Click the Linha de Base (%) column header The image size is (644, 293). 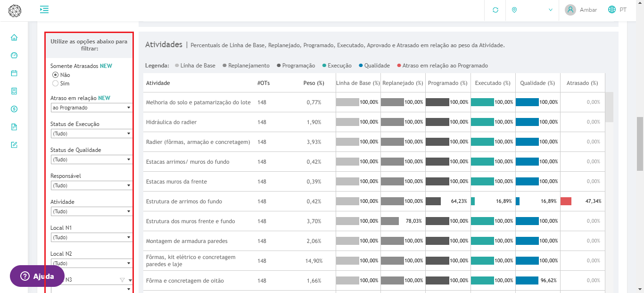(358, 83)
